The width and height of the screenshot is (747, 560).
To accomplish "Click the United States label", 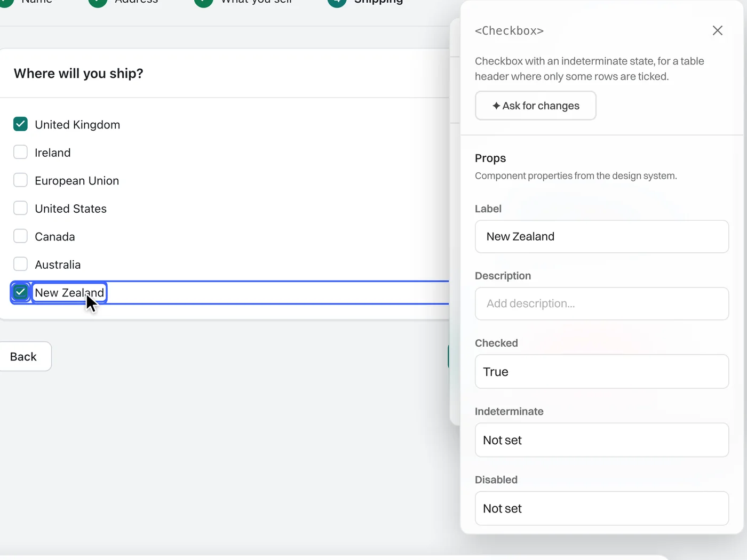I will 71,209.
